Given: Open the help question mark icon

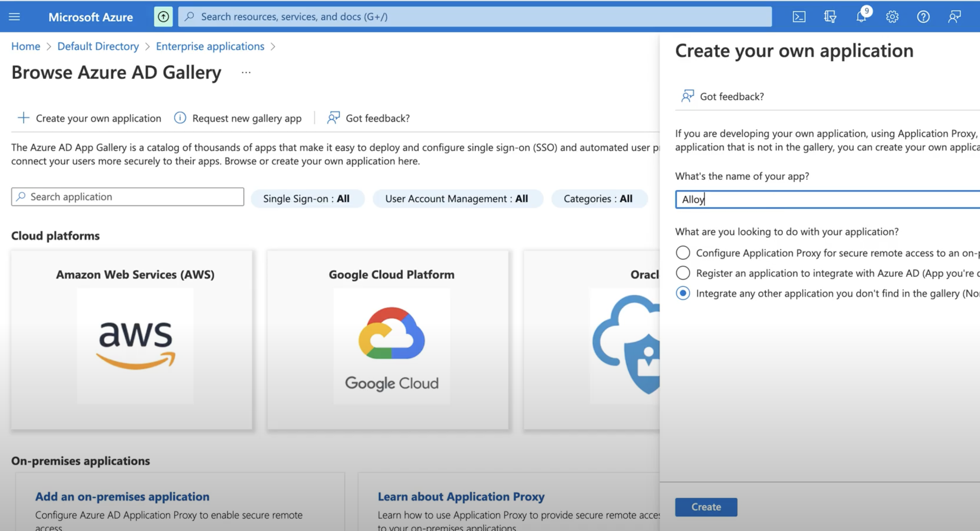Looking at the screenshot, I should coord(923,17).
